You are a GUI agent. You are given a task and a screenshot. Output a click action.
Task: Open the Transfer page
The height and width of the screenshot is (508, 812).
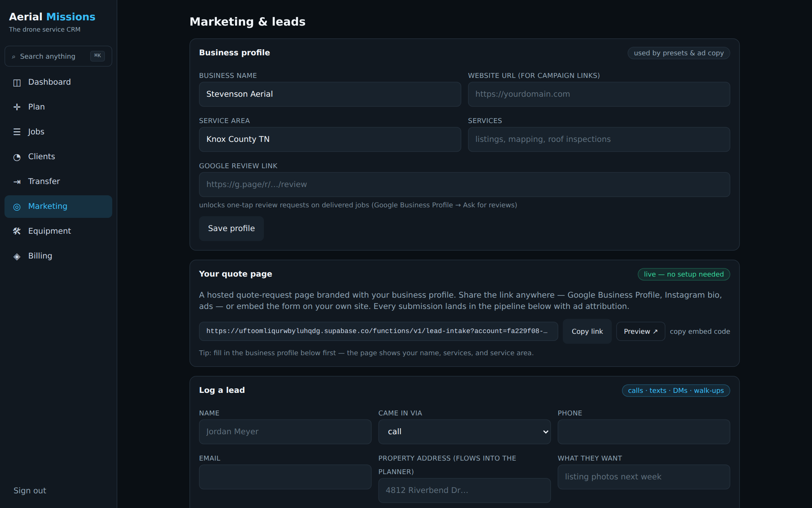(x=58, y=181)
